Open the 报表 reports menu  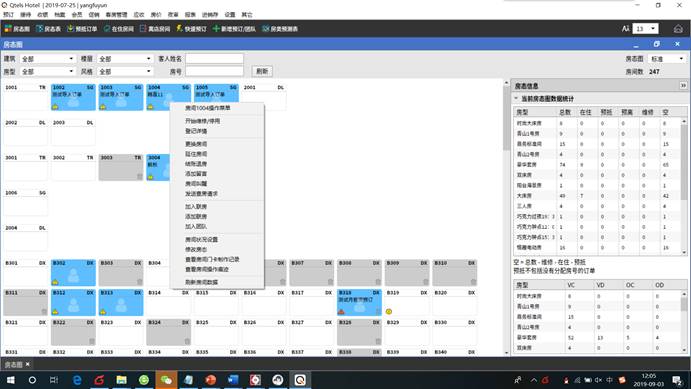[x=190, y=15]
